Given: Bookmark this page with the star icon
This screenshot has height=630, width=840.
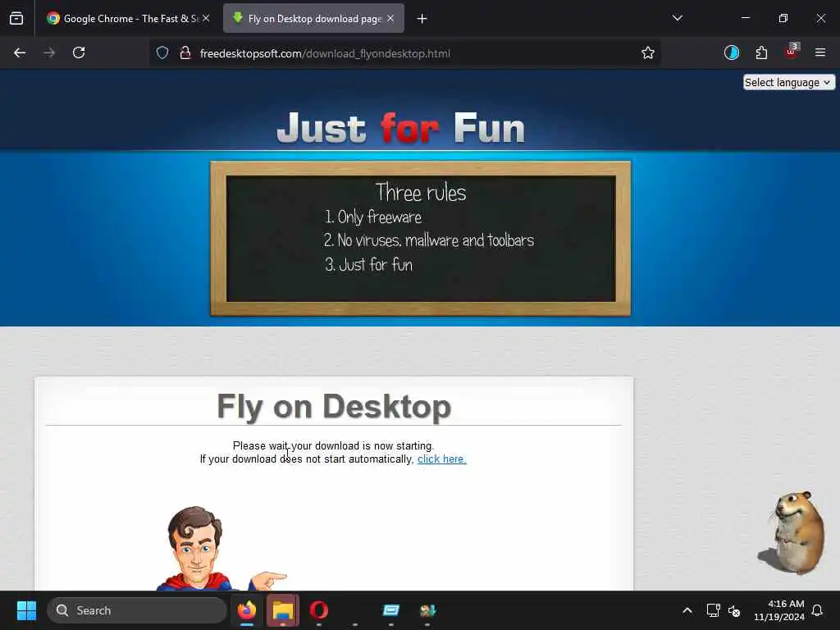Looking at the screenshot, I should (648, 53).
